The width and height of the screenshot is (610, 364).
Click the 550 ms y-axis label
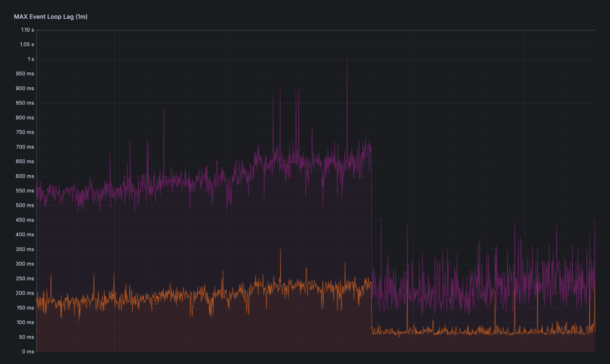click(25, 191)
